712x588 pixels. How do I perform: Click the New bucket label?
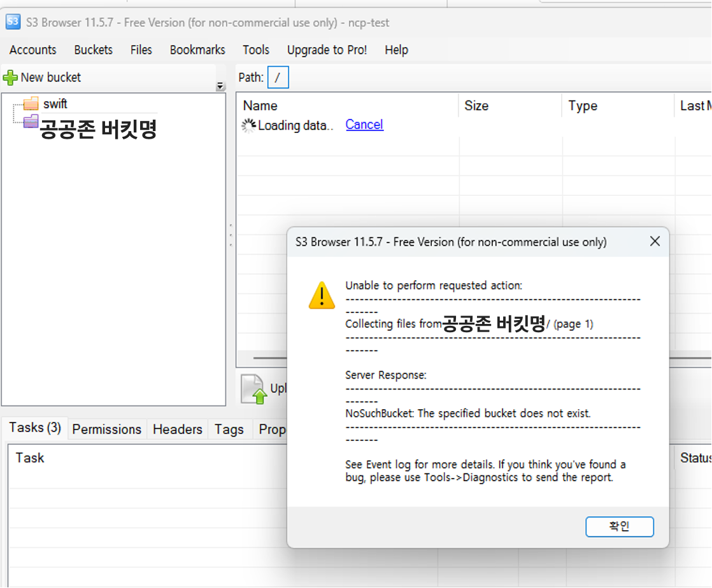coord(51,78)
